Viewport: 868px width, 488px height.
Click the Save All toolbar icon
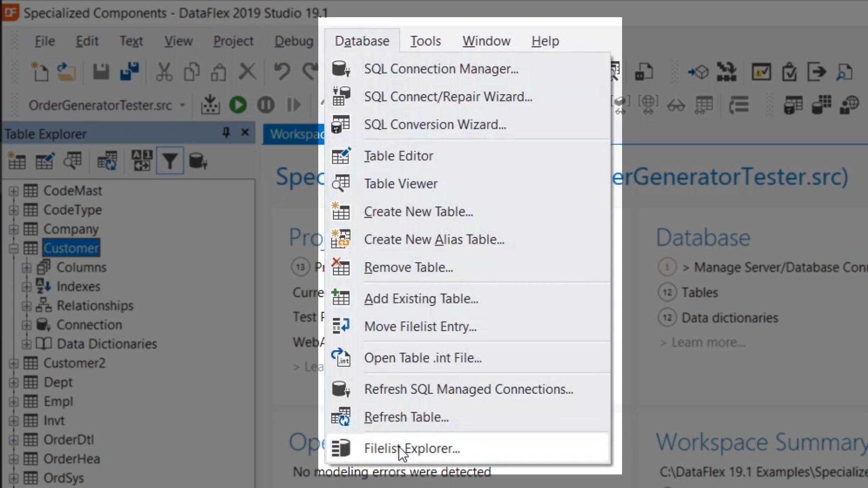point(129,71)
